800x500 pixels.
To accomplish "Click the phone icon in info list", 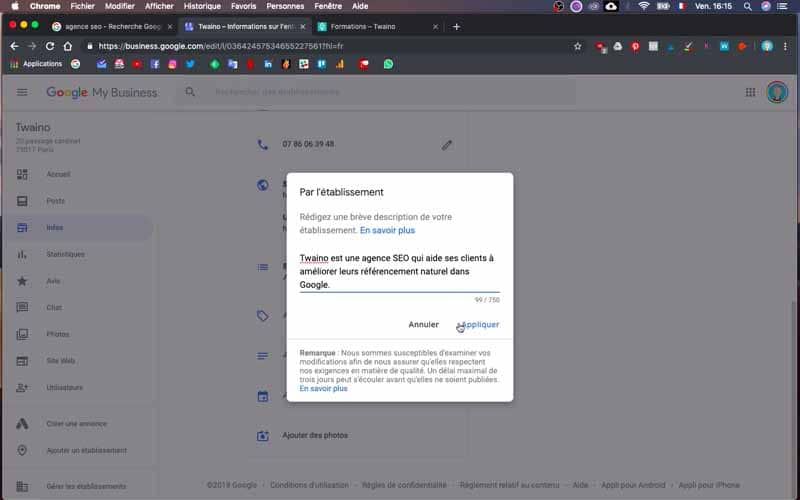I will point(262,144).
